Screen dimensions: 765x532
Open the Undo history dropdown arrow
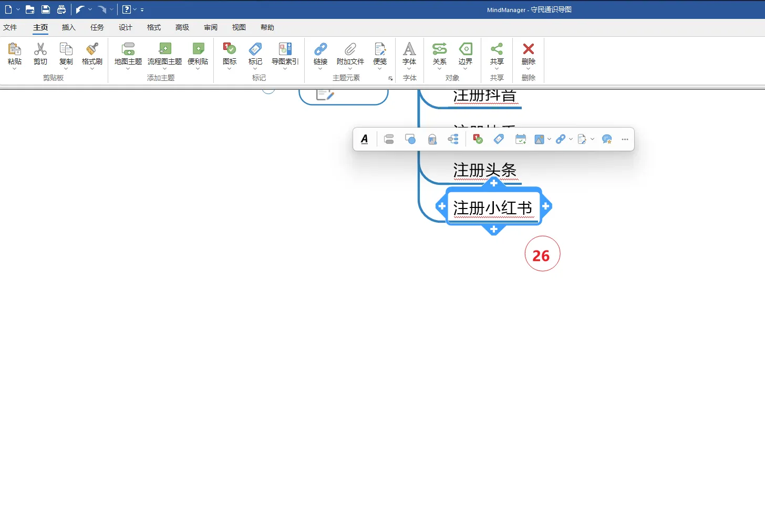pyautogui.click(x=90, y=9)
